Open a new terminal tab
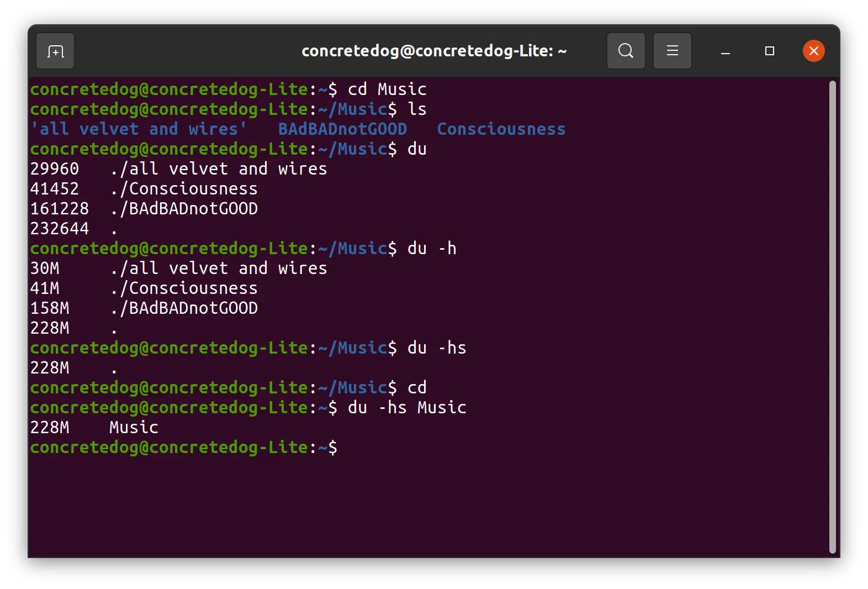 click(55, 51)
